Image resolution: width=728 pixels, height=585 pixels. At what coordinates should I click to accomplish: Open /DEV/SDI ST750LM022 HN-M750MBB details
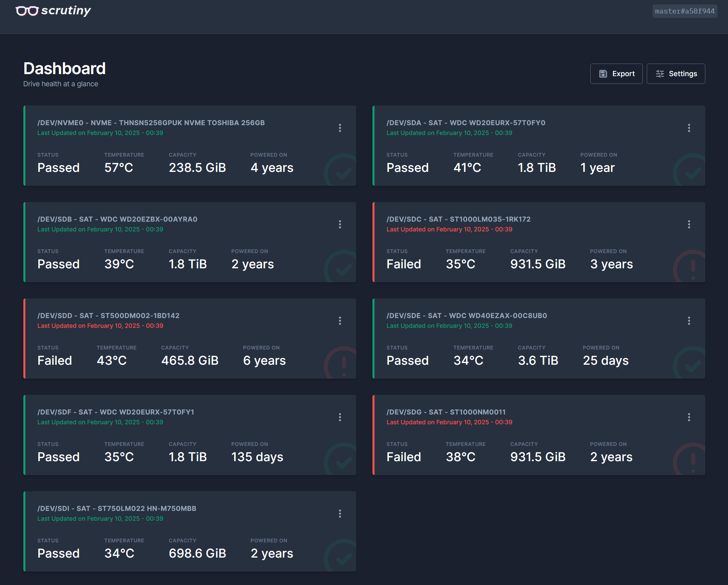117,509
